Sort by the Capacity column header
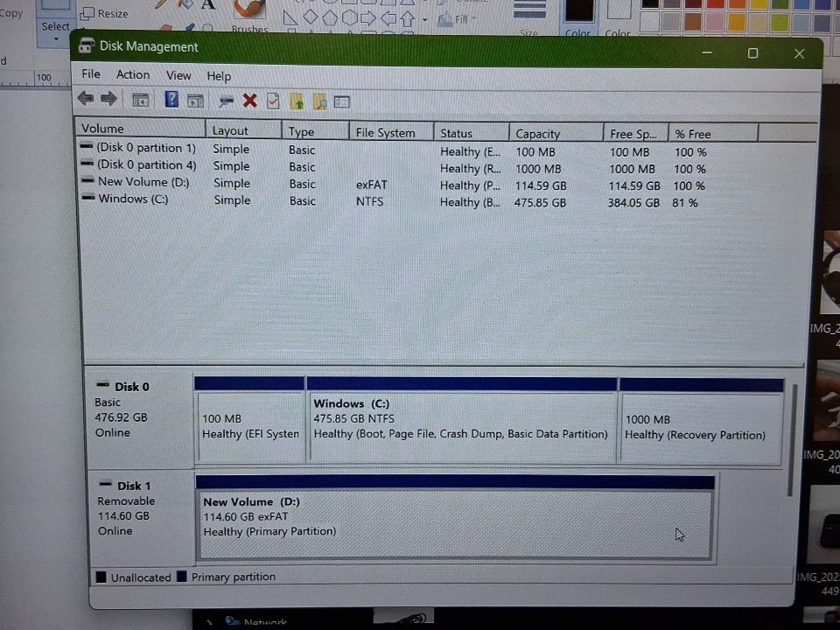The height and width of the screenshot is (630, 840). 556,133
